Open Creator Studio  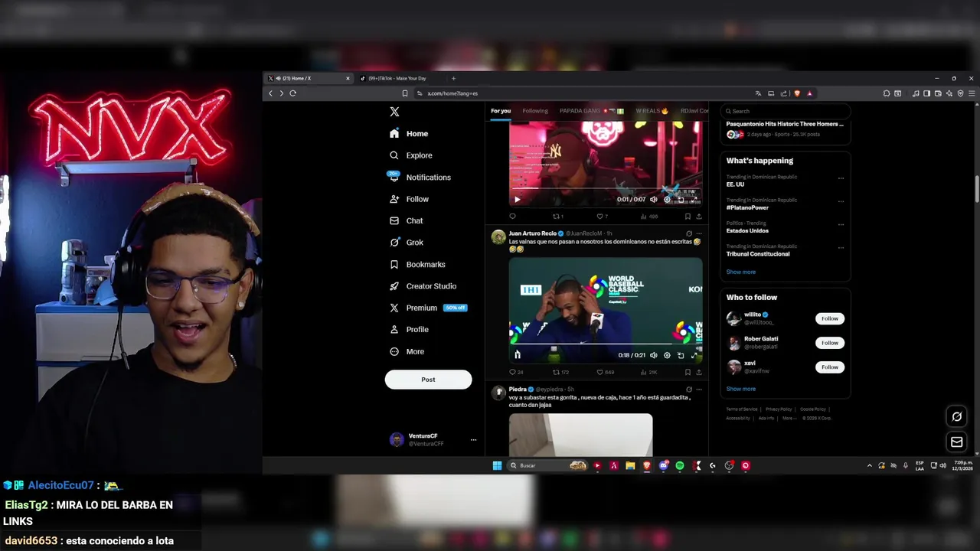pyautogui.click(x=423, y=285)
